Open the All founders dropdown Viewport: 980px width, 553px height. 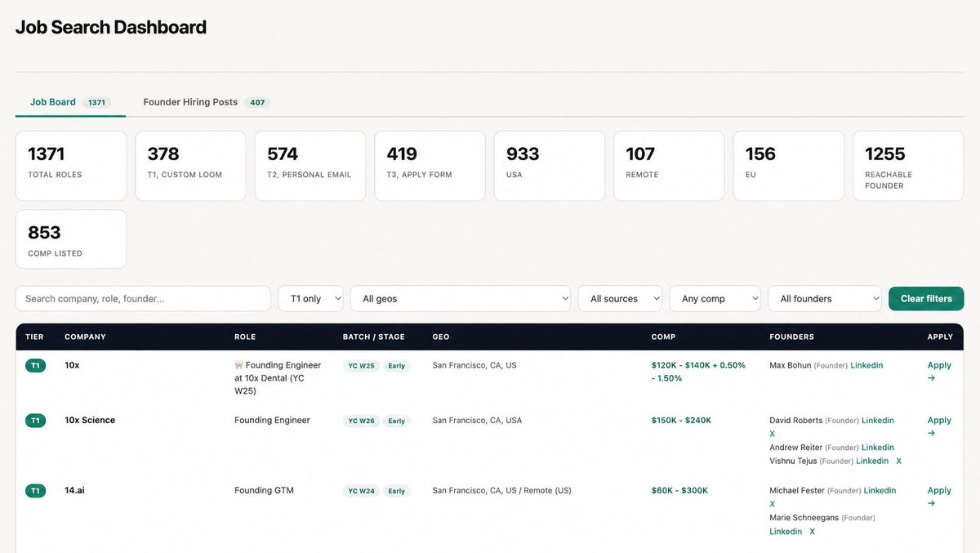pos(825,298)
